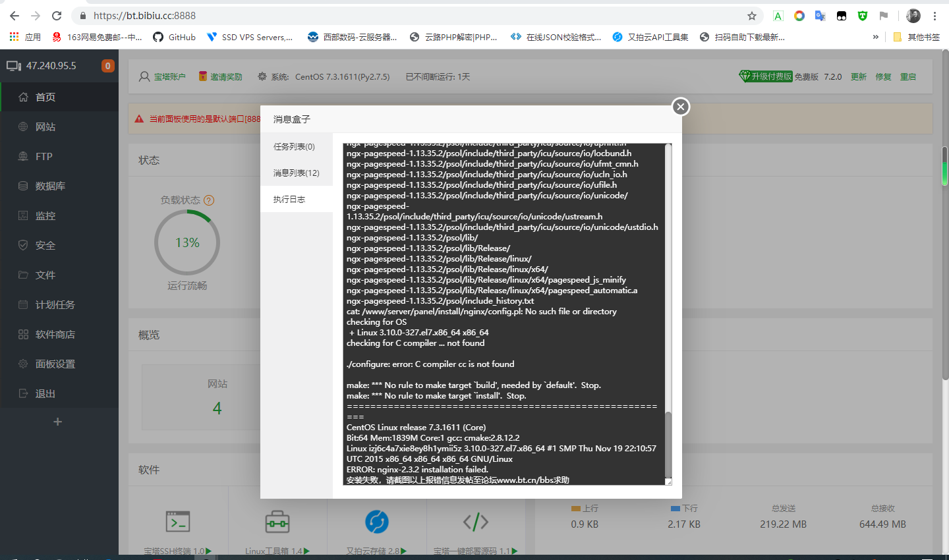The width and height of the screenshot is (949, 560).
Task: Open the SSD VPS Servers bookmark
Action: [250, 37]
